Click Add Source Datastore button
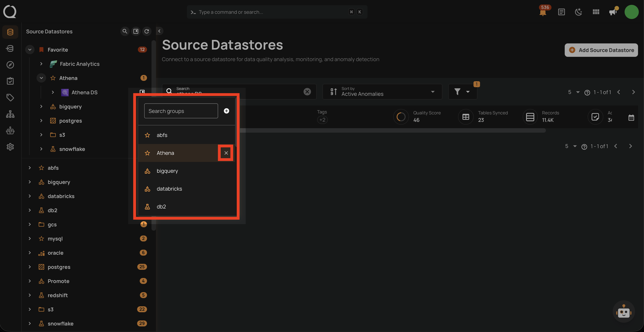This screenshot has width=644, height=332. [601, 50]
